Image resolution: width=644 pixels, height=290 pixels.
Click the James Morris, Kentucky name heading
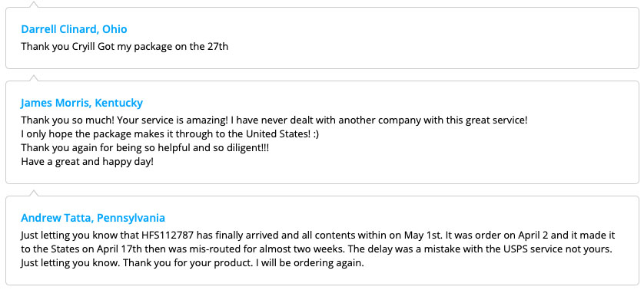pyautogui.click(x=81, y=103)
